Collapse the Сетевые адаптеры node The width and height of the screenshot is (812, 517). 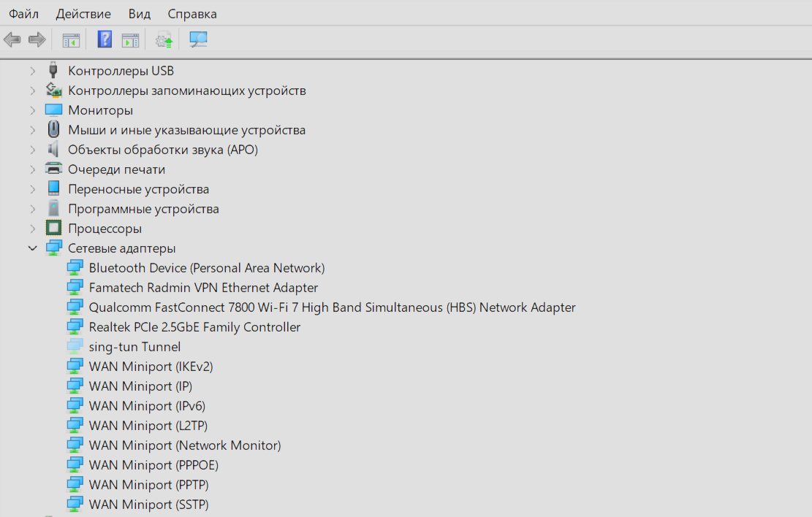[33, 248]
